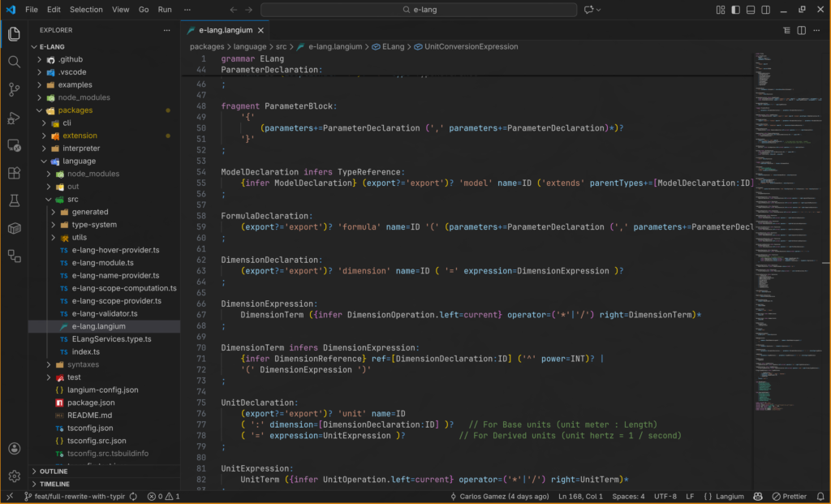
Task: Open the Manage gear icon
Action: (x=14, y=476)
